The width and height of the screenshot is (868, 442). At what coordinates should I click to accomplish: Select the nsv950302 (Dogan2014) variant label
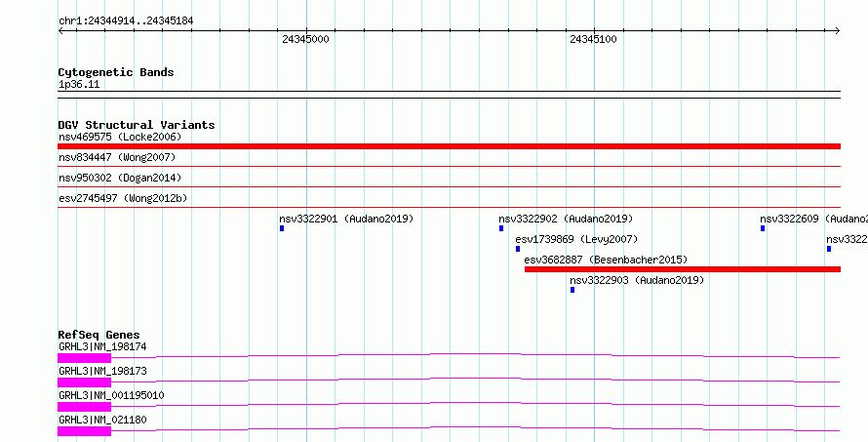pyautogui.click(x=120, y=178)
